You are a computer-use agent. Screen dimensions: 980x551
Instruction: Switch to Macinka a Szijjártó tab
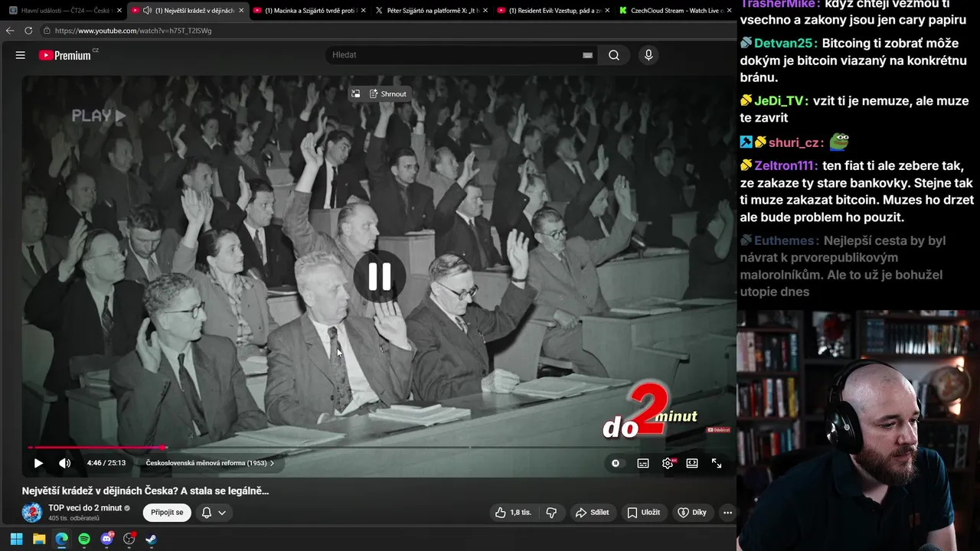[309, 10]
